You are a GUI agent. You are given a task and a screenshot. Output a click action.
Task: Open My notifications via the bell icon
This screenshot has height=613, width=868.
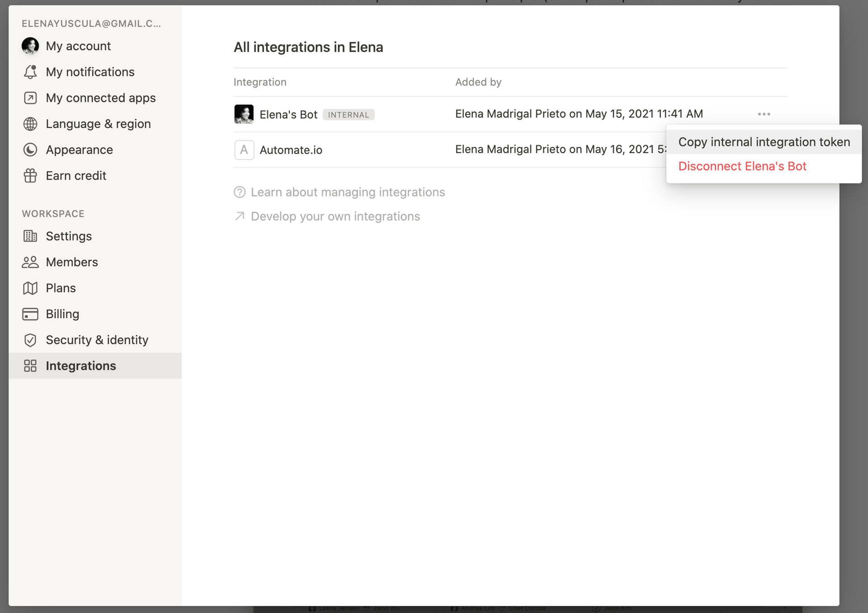pos(30,72)
